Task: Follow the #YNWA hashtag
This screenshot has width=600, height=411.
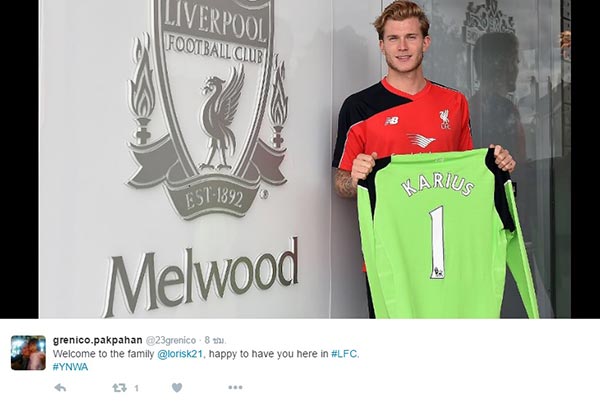Action: [x=70, y=367]
